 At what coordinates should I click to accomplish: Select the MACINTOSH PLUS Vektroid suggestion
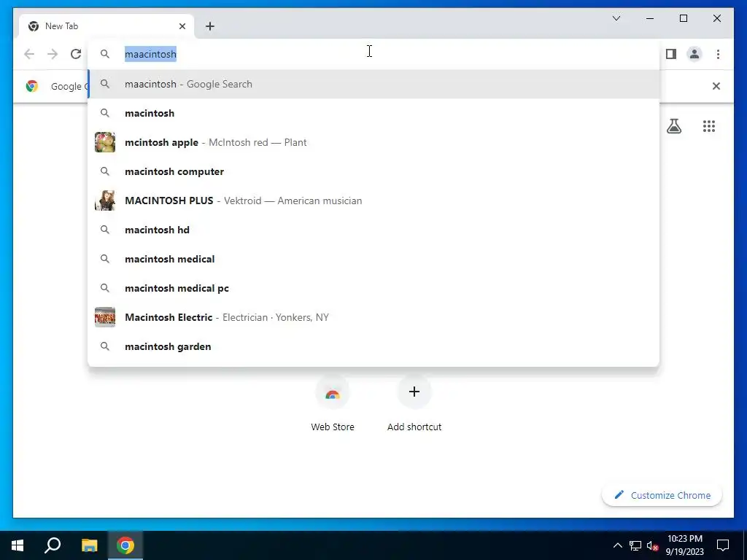374,201
